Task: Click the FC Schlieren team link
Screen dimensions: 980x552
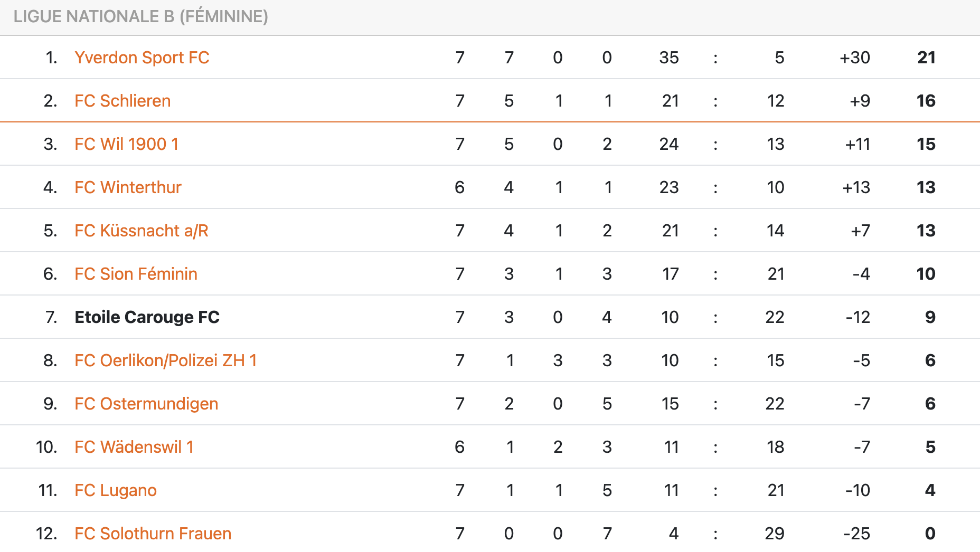Action: tap(123, 101)
